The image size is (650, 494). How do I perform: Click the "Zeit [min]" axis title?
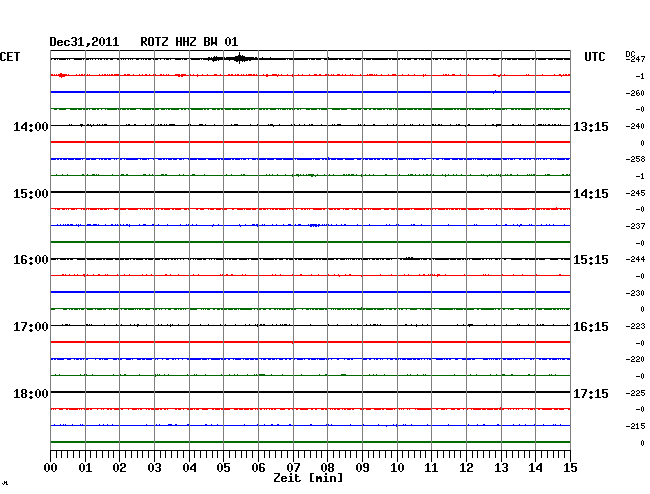click(308, 478)
